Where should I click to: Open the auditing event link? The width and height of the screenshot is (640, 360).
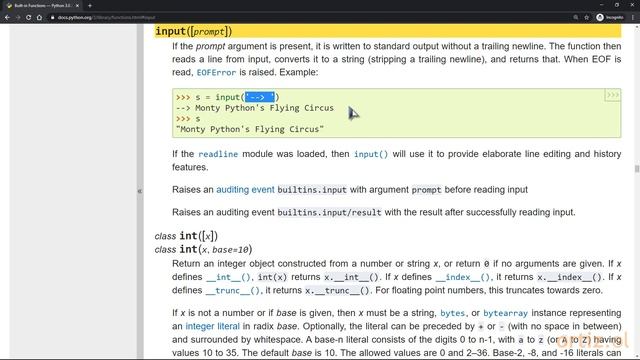245,190
